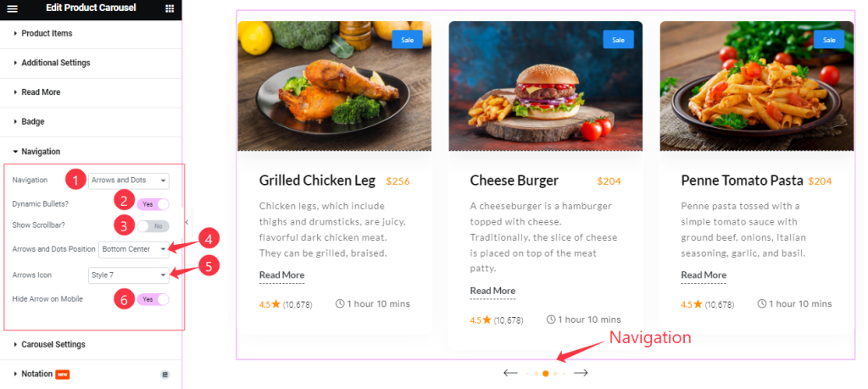Image resolution: width=868 pixels, height=389 pixels.
Task: Click the clock icon on the Cheese Burger card
Action: [x=551, y=320]
